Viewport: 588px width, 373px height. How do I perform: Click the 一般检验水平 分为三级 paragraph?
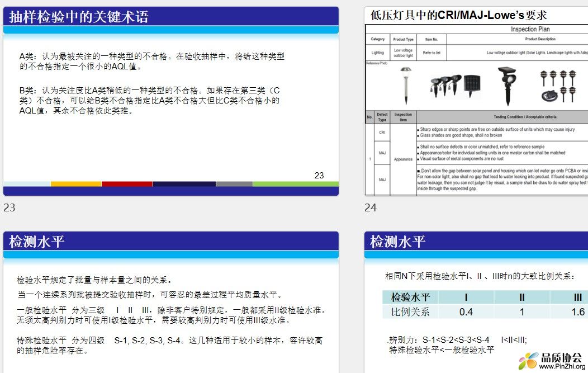171,315
